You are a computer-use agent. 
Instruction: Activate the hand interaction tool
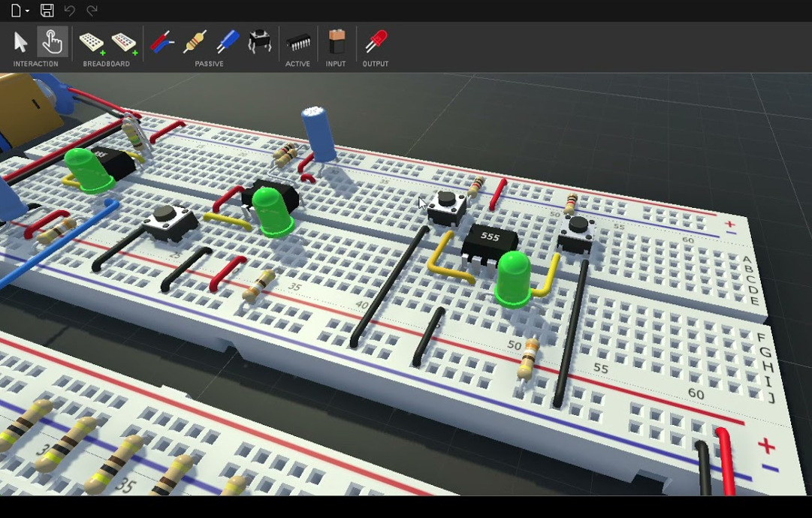click(52, 42)
